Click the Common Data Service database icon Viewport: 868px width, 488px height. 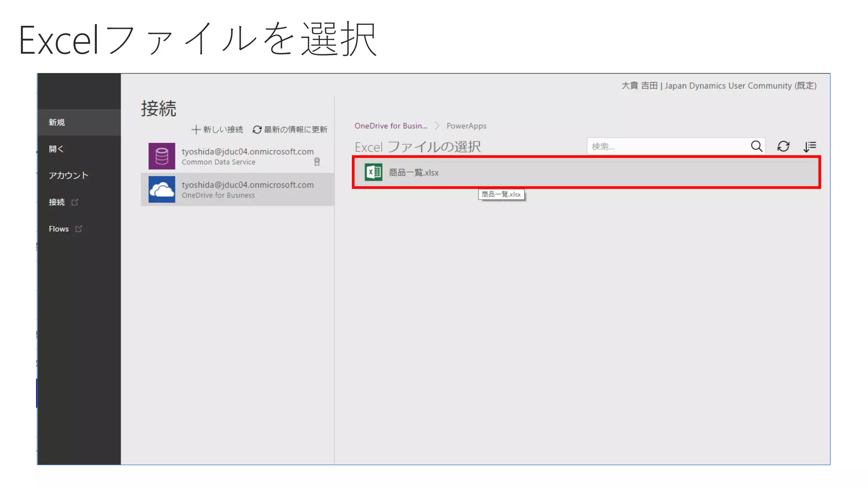[x=161, y=156]
